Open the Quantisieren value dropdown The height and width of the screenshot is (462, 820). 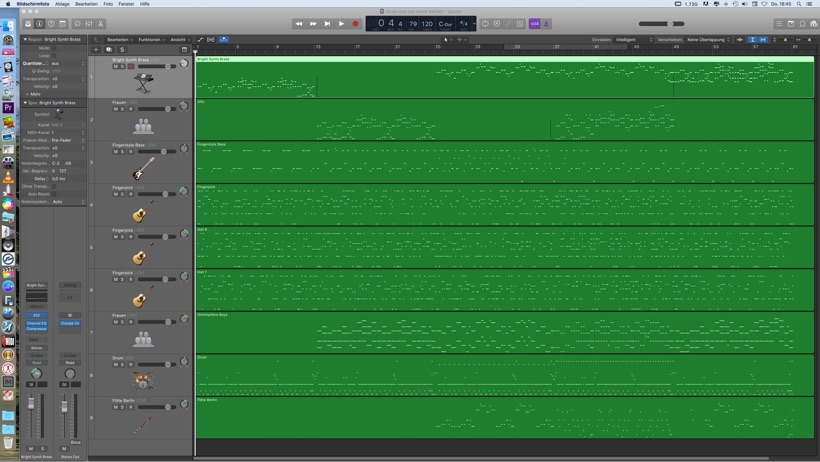[67, 63]
